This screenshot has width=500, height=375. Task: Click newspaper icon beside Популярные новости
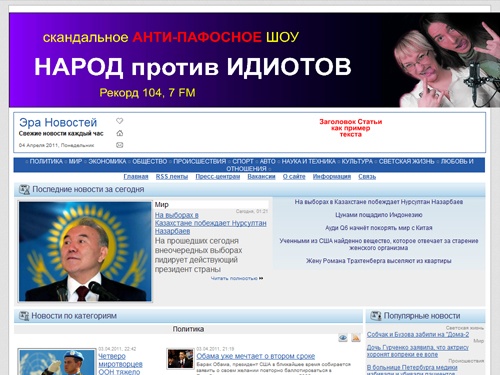click(x=376, y=316)
